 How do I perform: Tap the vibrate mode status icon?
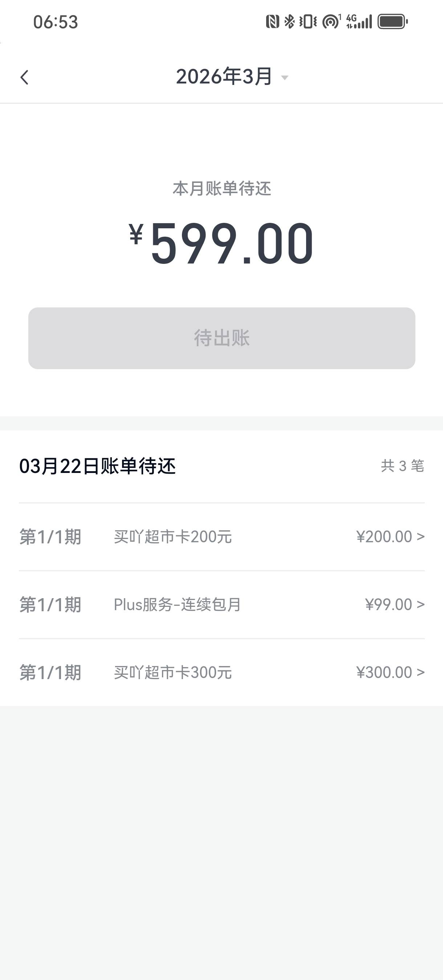pyautogui.click(x=308, y=22)
